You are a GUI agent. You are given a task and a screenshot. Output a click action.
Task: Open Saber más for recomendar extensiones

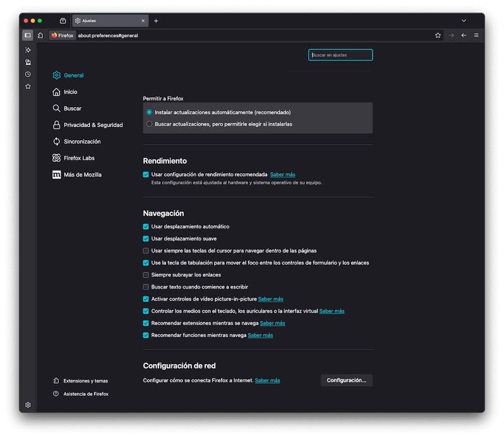coord(272,323)
